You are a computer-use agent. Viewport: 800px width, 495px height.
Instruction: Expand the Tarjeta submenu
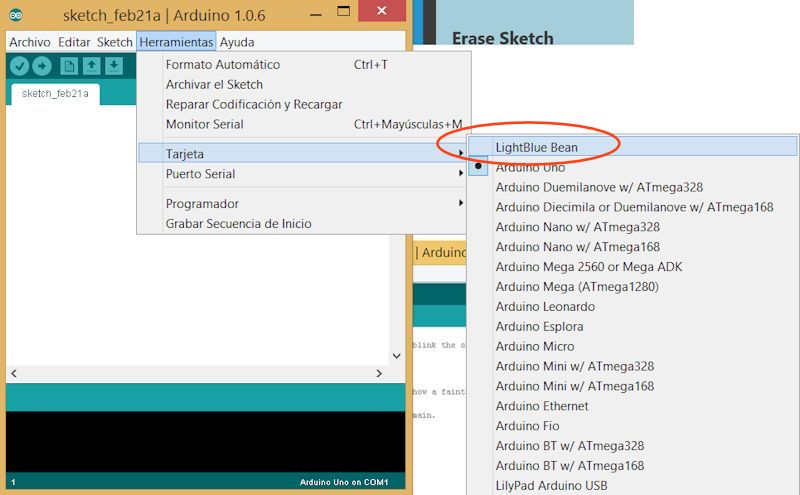pos(303,153)
